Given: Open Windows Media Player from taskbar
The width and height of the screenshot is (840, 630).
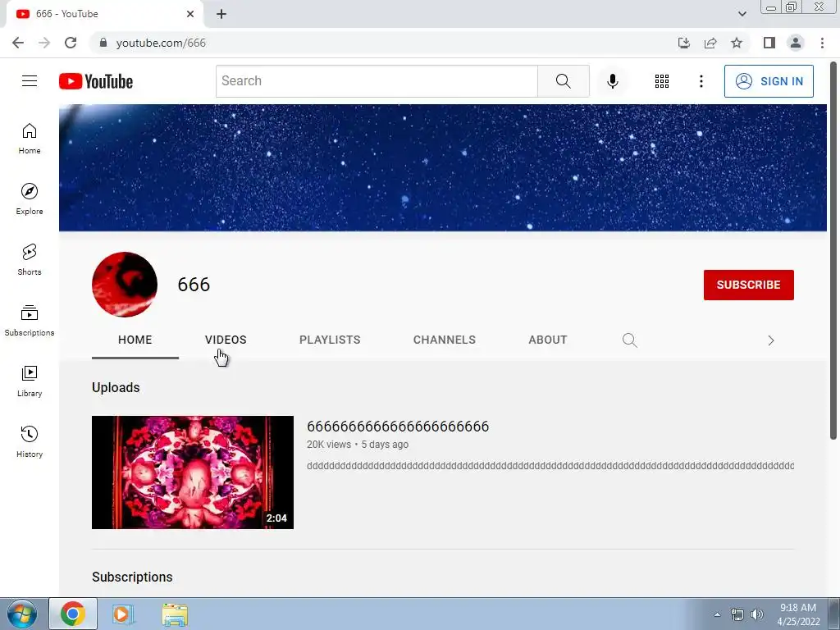Looking at the screenshot, I should coord(122,614).
